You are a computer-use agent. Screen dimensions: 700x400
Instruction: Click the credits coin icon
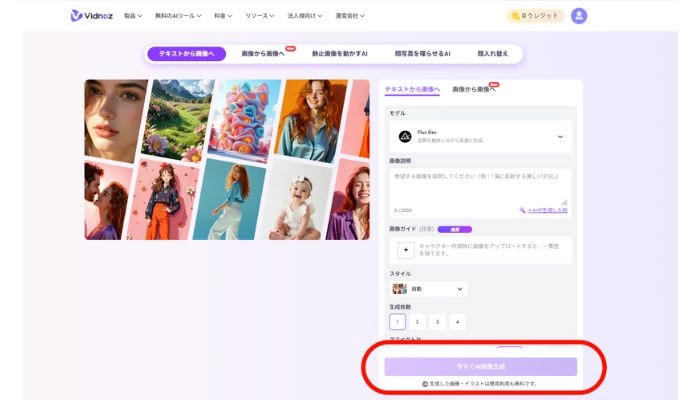tap(516, 16)
